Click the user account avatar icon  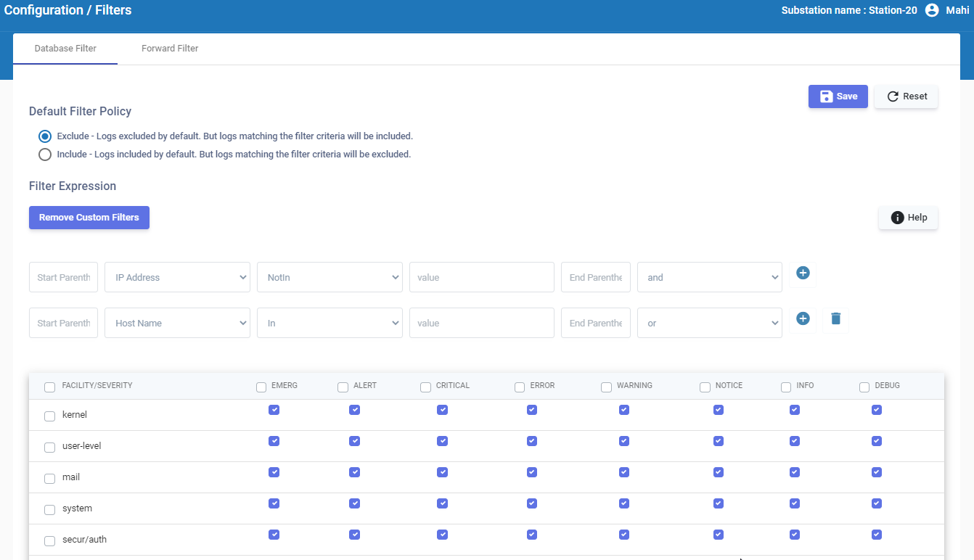pyautogui.click(x=932, y=10)
